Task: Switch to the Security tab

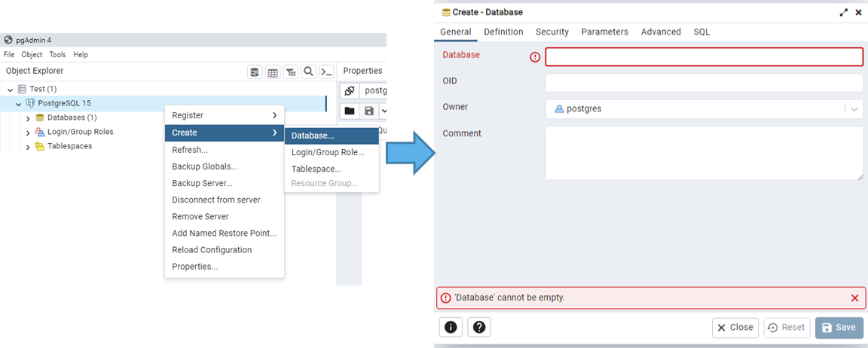Action: 552,32
